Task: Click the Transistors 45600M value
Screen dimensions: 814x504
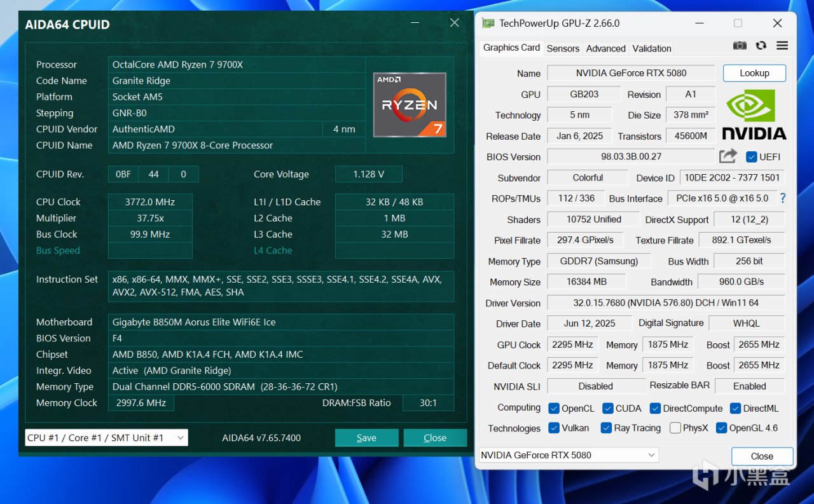Action: tap(691, 136)
